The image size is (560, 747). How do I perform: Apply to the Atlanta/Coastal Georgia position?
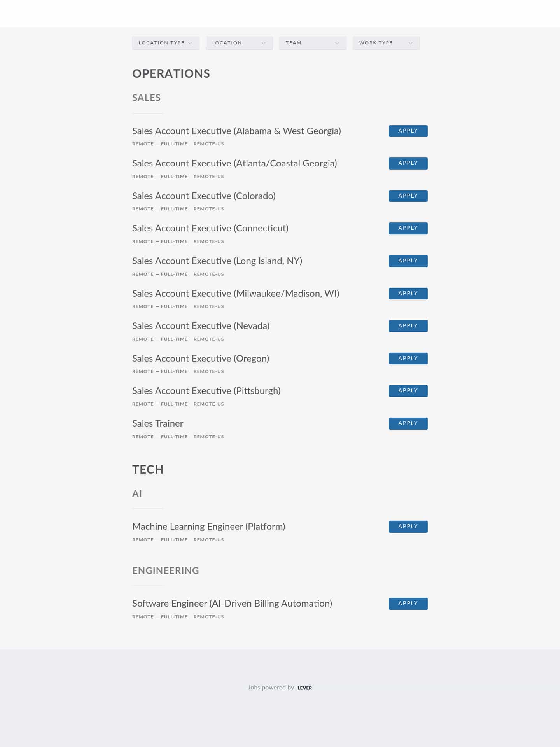pyautogui.click(x=408, y=163)
